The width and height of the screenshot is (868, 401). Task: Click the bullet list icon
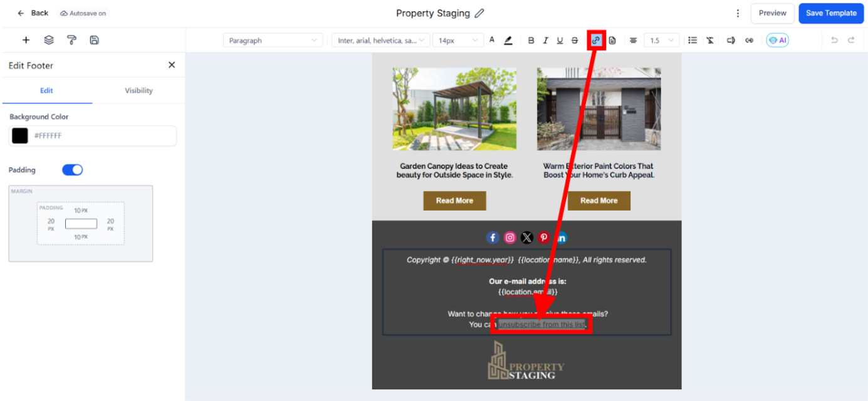(x=693, y=41)
